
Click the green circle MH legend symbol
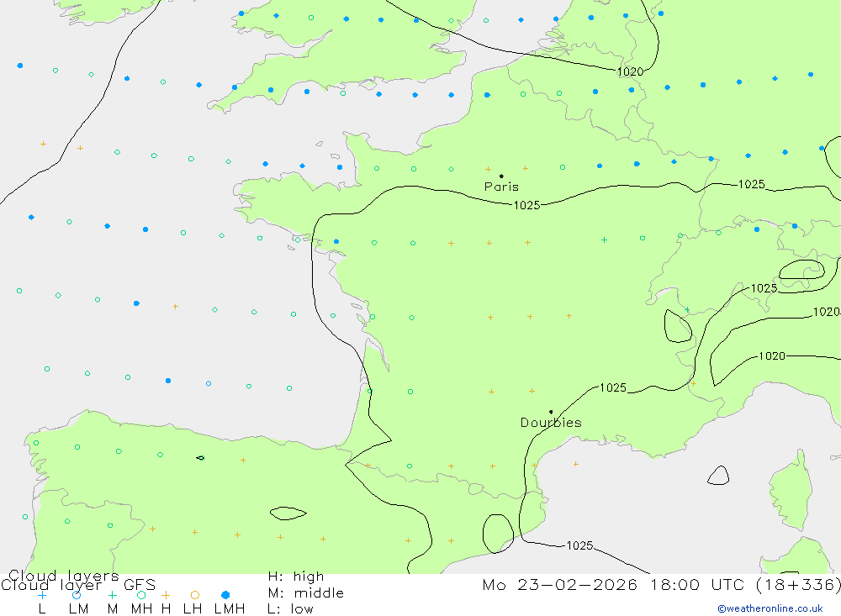click(x=141, y=595)
